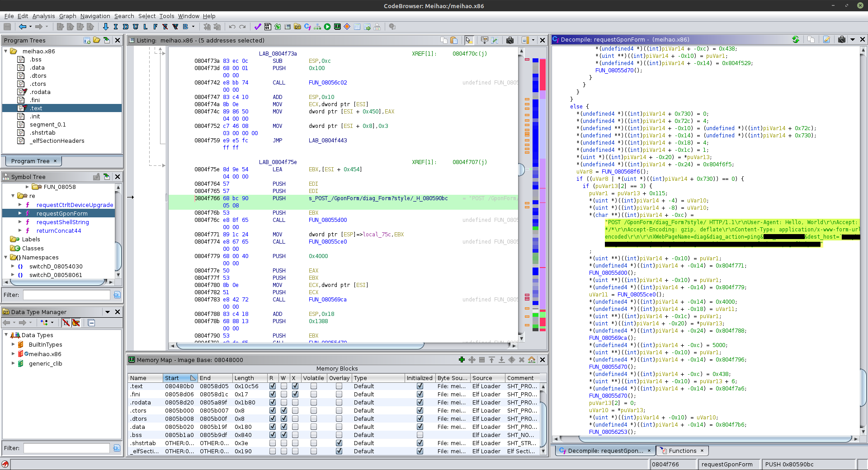Collapse the Namespaces tree node
This screenshot has height=470, width=868.
coord(6,257)
